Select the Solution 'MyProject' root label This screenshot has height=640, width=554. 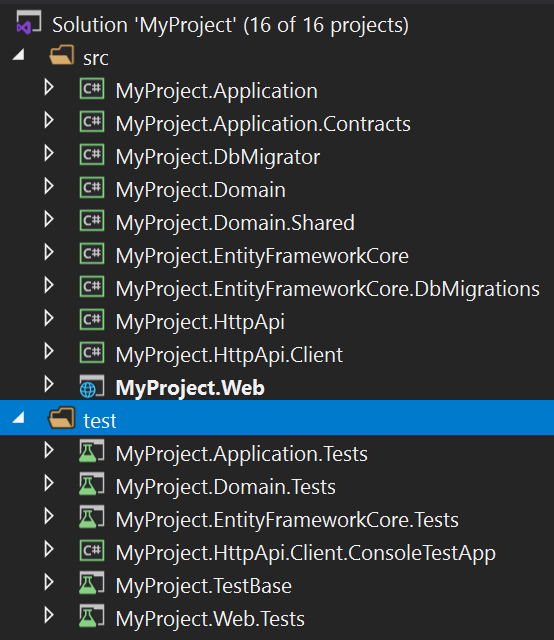(231, 25)
